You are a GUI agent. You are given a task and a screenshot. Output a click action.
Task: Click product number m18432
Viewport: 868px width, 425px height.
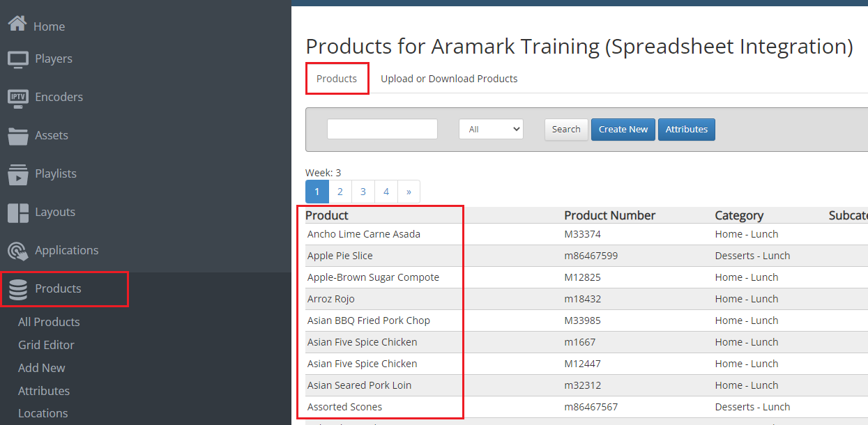pos(582,299)
